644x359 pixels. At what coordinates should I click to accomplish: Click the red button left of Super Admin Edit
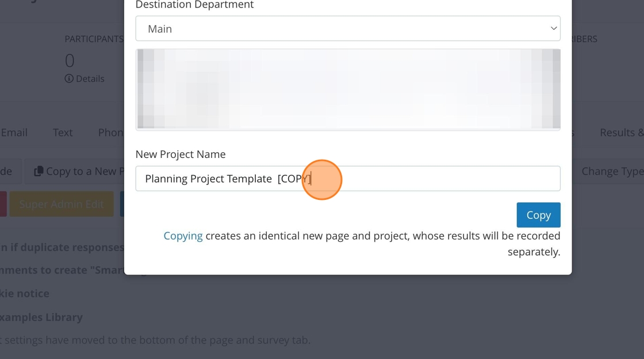3,204
